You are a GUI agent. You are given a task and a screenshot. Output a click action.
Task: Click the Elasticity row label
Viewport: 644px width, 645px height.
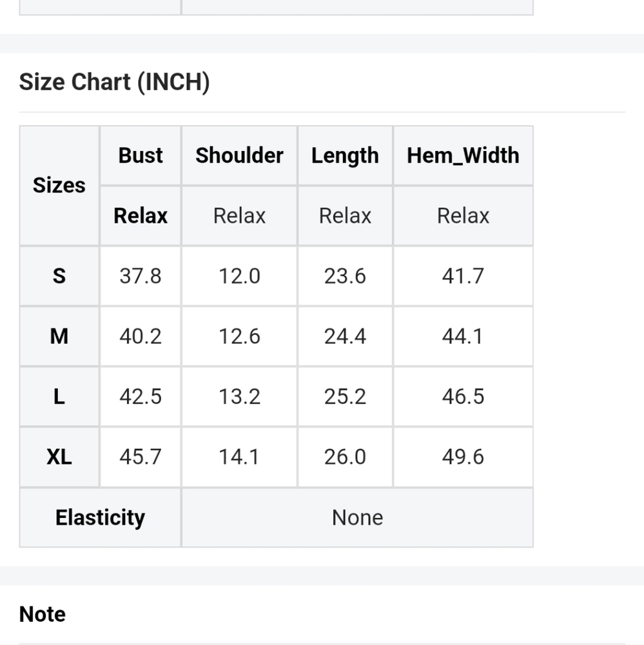(x=100, y=517)
